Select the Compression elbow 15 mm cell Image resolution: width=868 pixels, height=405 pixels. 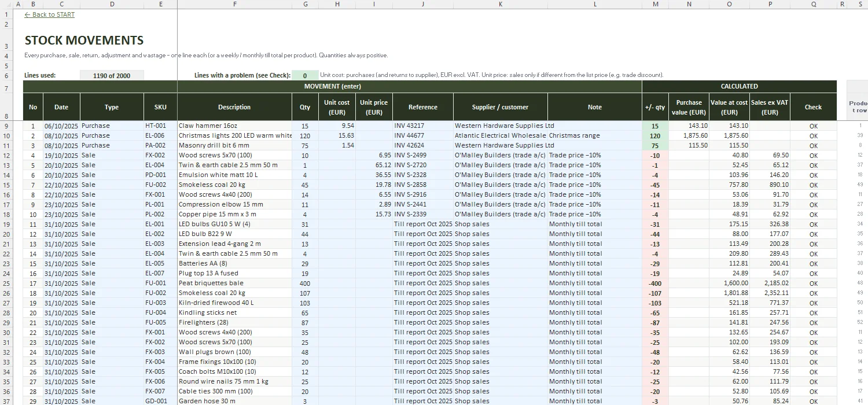[x=234, y=204]
